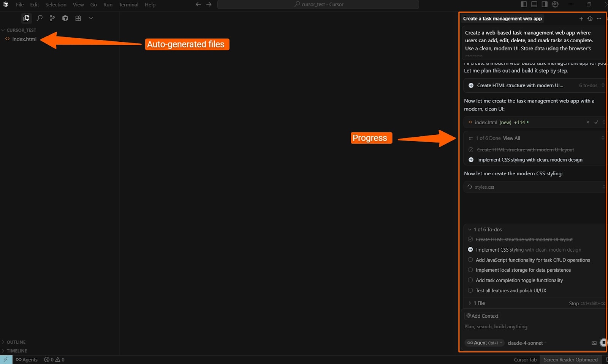Select the 'Create a task management web app' chat tab
This screenshot has height=364, width=608.
pos(502,19)
